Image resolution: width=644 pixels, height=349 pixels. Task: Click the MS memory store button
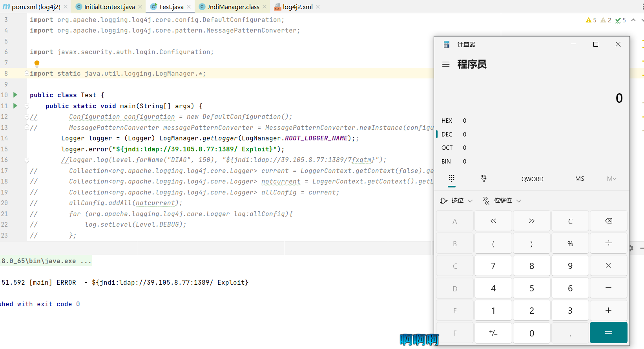click(580, 179)
